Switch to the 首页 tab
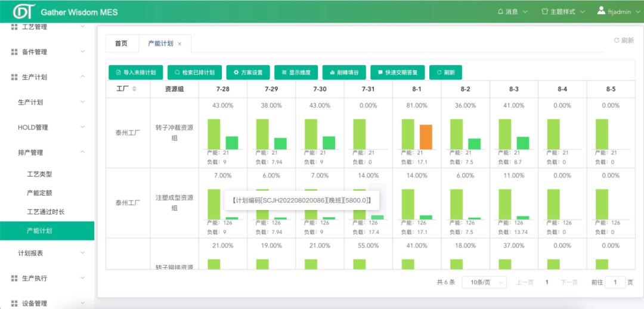 pos(121,44)
